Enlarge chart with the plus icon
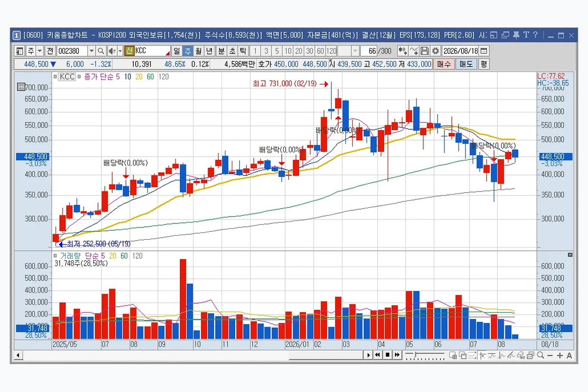The image size is (588, 392). pos(560,355)
